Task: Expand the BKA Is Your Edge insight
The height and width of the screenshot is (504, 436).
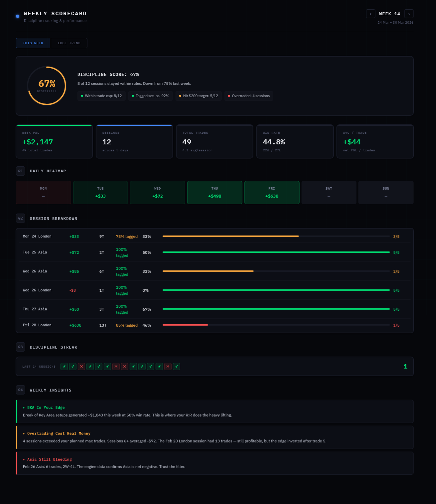Action: click(215, 411)
